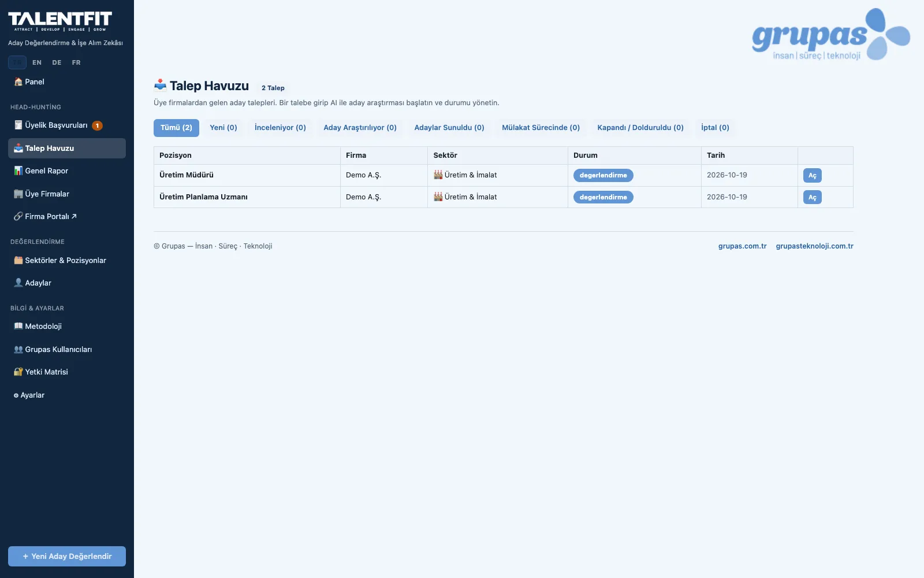
Task: Click the Üretim Planlama Uzmanı position cell
Action: pyautogui.click(x=247, y=197)
